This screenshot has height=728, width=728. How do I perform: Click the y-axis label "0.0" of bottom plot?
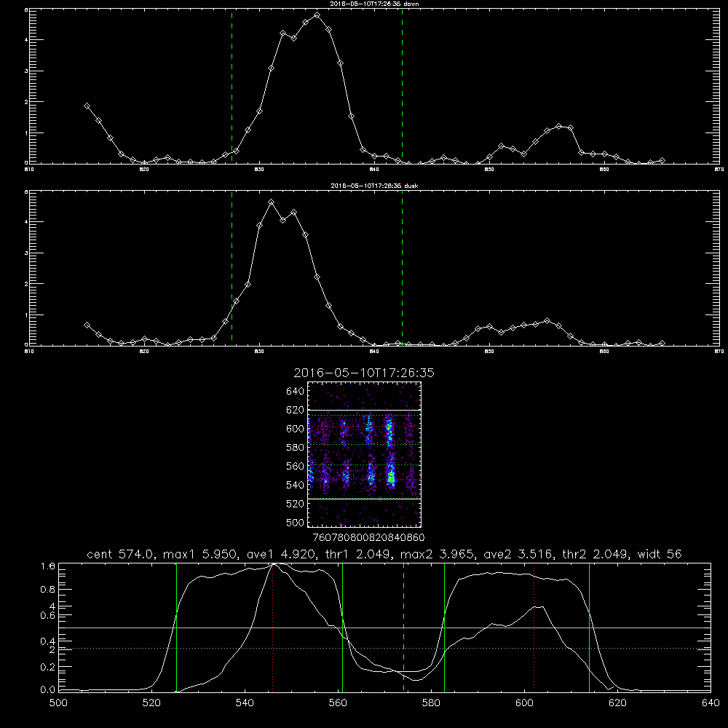[x=48, y=690]
